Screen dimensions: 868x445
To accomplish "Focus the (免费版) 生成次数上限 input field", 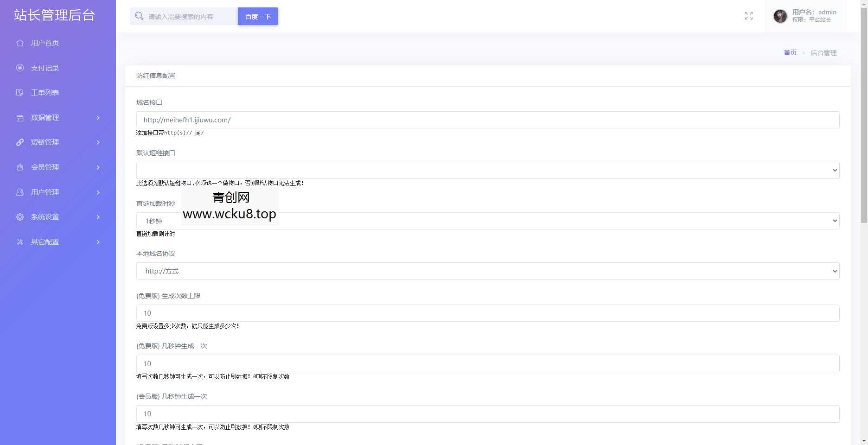I will [x=487, y=313].
